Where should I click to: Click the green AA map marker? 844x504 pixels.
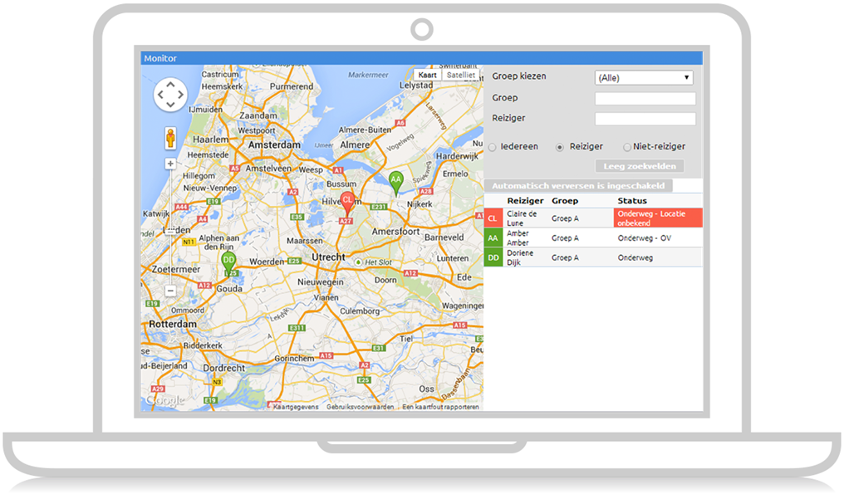coord(396,180)
